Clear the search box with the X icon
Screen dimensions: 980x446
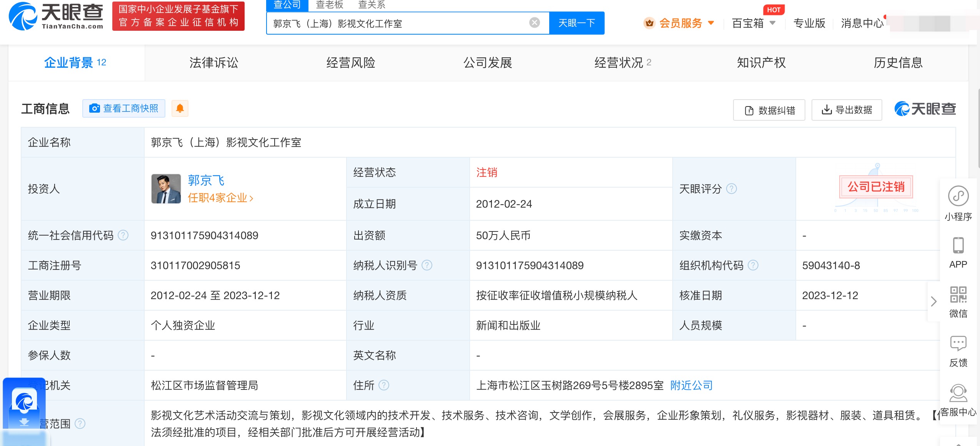534,23
